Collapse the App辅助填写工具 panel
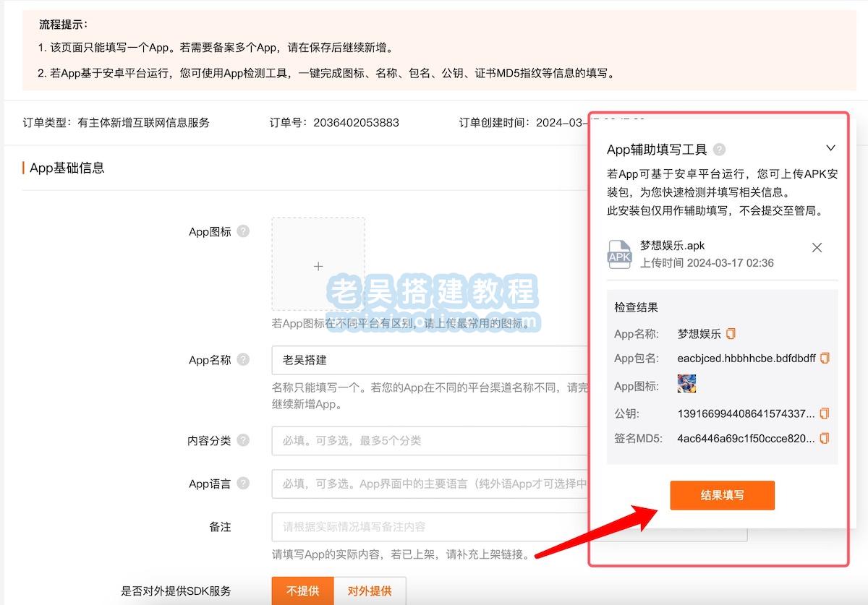Viewport: 868px width, 605px height. point(830,147)
